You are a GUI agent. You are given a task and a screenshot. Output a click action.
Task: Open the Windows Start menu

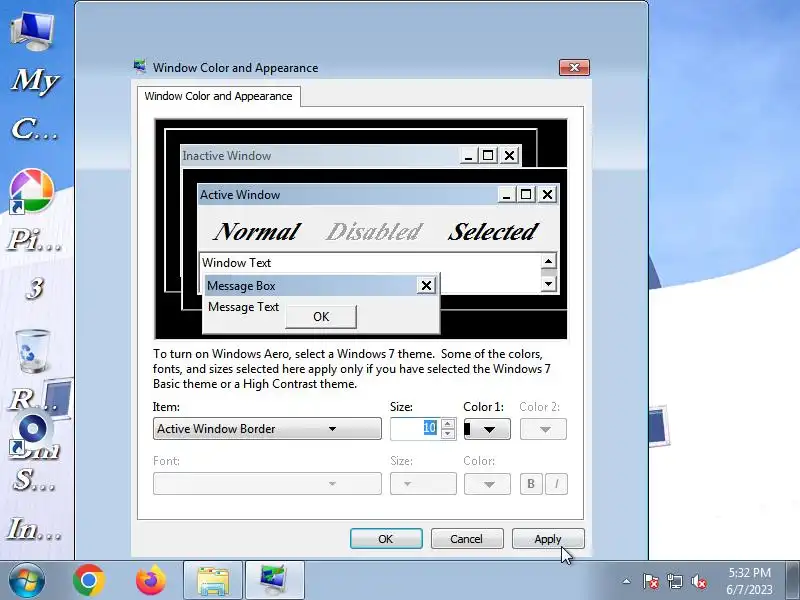(27, 580)
